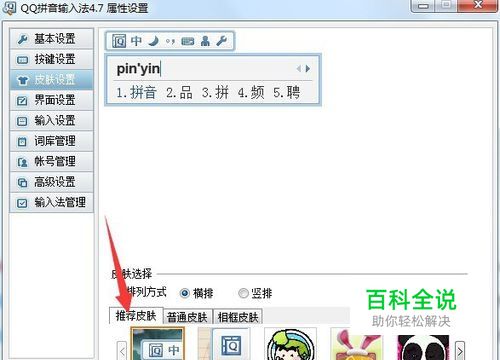Open 输入法管理 in the sidebar

pyautogui.click(x=51, y=202)
